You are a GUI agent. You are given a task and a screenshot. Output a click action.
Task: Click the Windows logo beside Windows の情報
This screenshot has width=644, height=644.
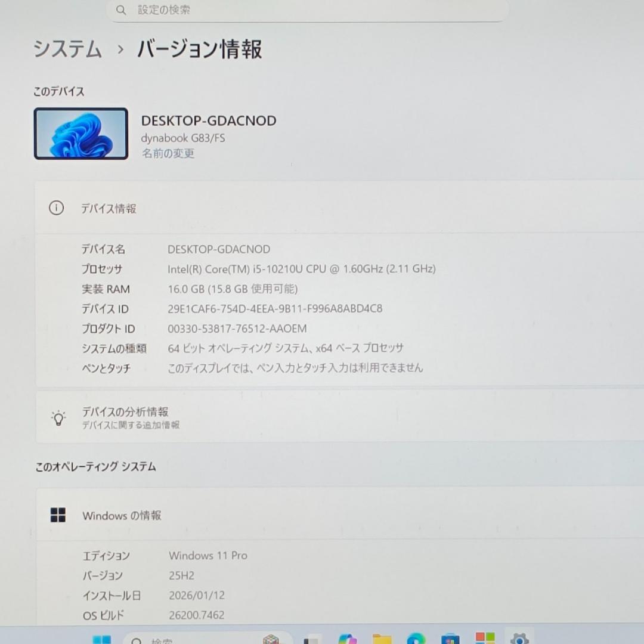click(x=58, y=515)
